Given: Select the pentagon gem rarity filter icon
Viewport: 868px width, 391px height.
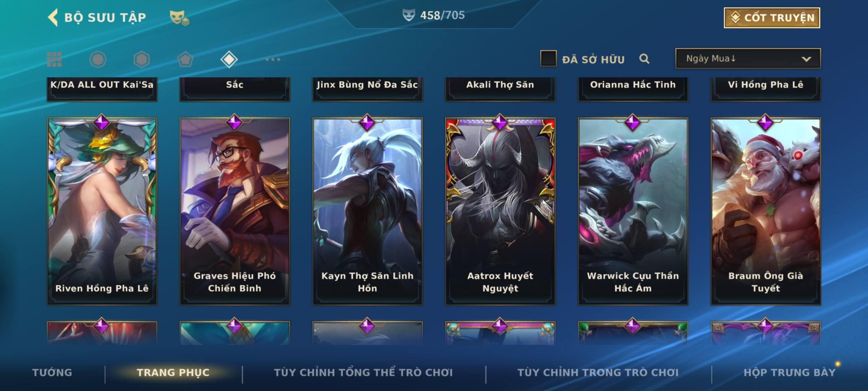Looking at the screenshot, I should [185, 59].
